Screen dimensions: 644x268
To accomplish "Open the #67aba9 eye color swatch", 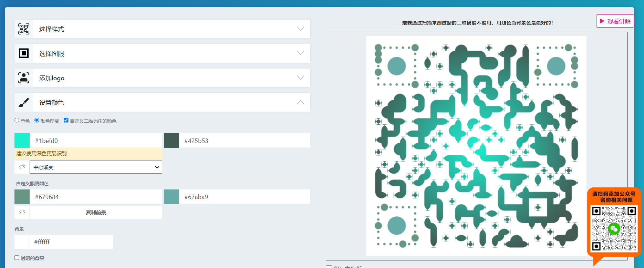I will 172,197.
